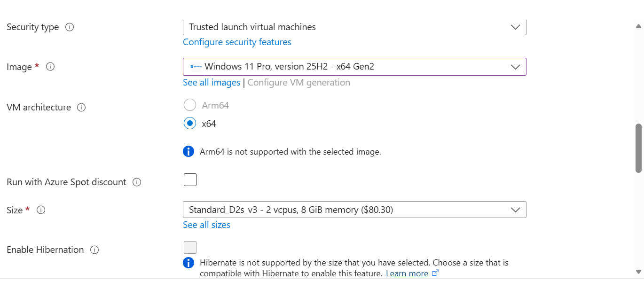Enable Run with Azure Spot discount checkbox
Image resolution: width=644 pixels, height=281 pixels.
click(x=190, y=180)
